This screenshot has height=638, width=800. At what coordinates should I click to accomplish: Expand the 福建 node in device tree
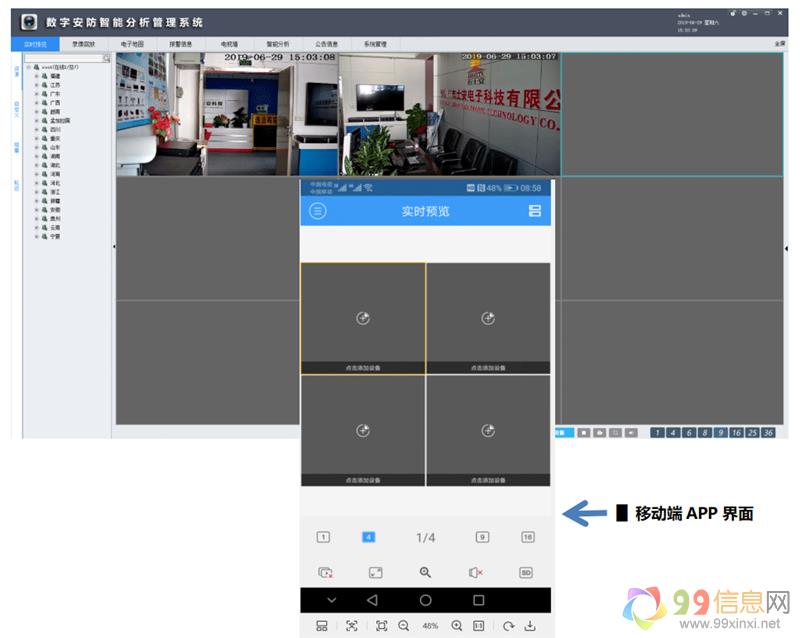point(37,76)
